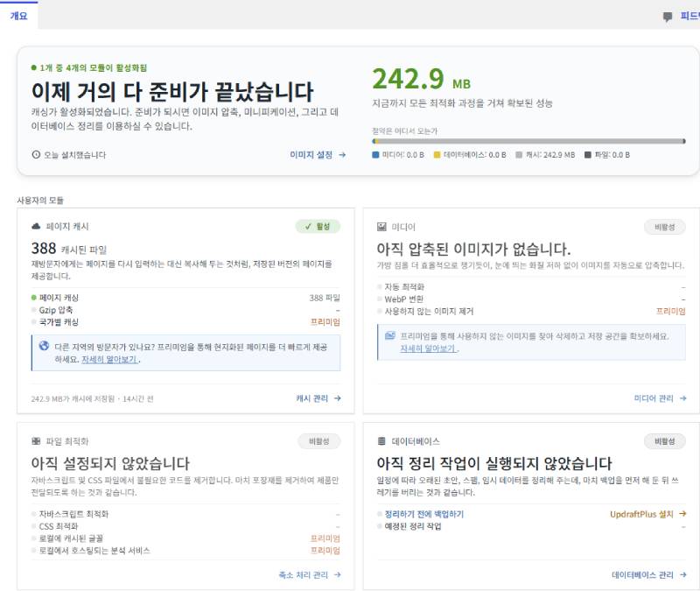Open the 미디어 관리 link

click(x=654, y=398)
